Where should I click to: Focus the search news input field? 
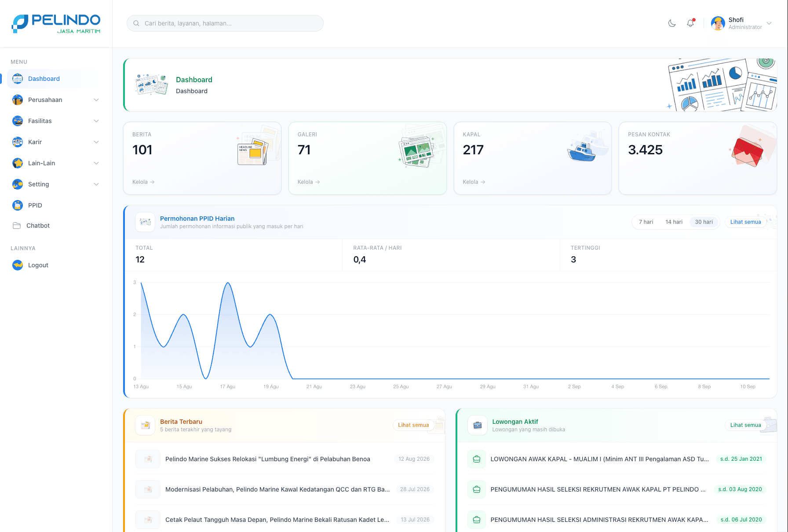225,23
